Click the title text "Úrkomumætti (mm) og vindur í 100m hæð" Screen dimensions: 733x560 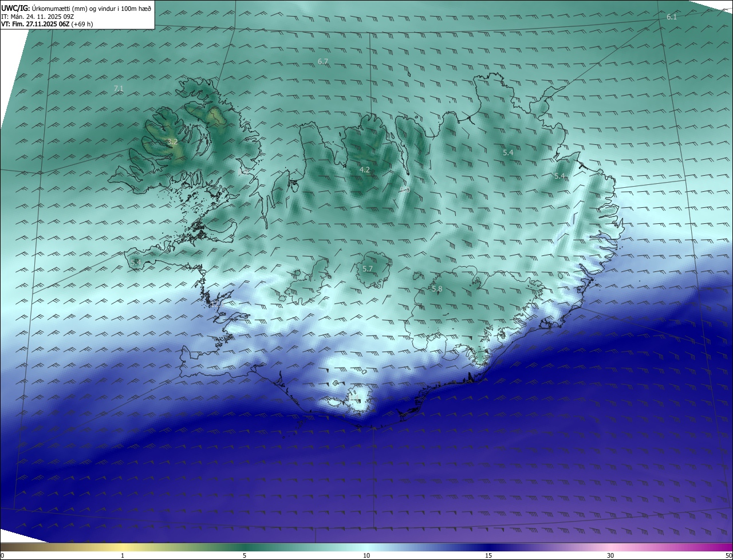click(x=91, y=8)
